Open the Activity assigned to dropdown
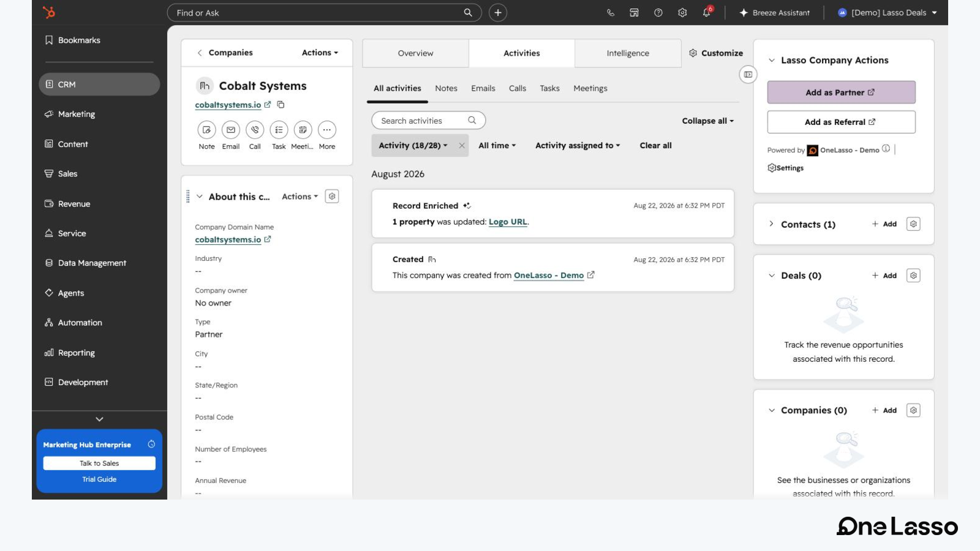Image resolution: width=980 pixels, height=551 pixels. [x=578, y=146]
